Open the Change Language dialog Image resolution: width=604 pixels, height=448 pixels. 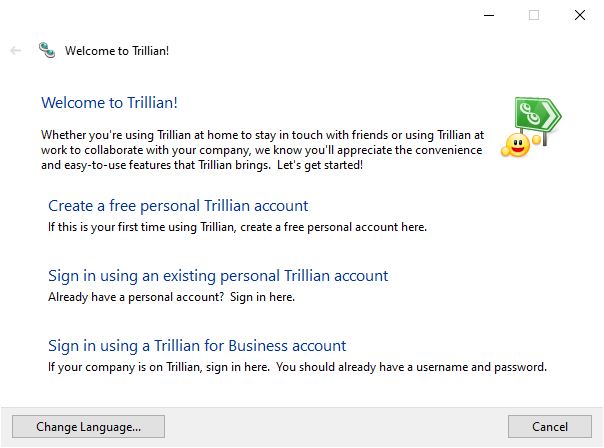click(x=88, y=426)
